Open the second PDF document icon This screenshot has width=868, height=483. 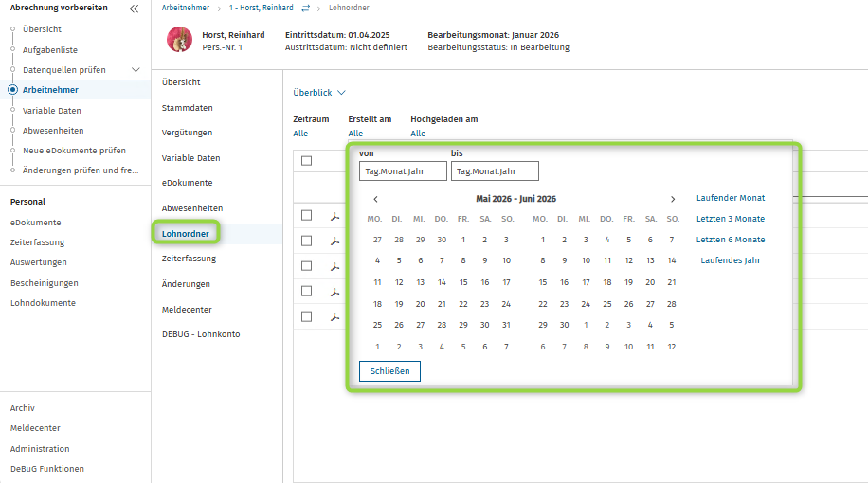tap(335, 241)
